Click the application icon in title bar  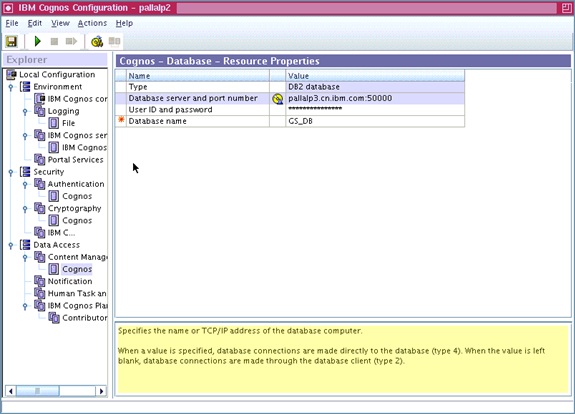coord(8,8)
